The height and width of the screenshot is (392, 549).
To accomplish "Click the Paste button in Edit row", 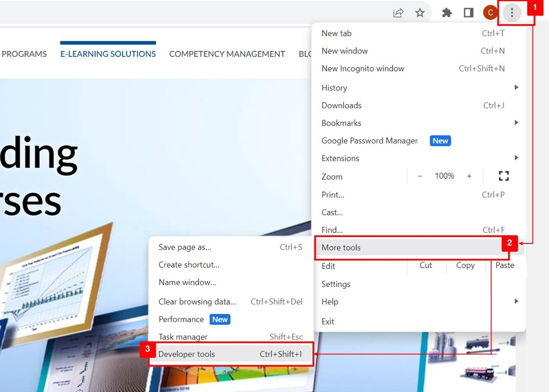I will point(505,266).
